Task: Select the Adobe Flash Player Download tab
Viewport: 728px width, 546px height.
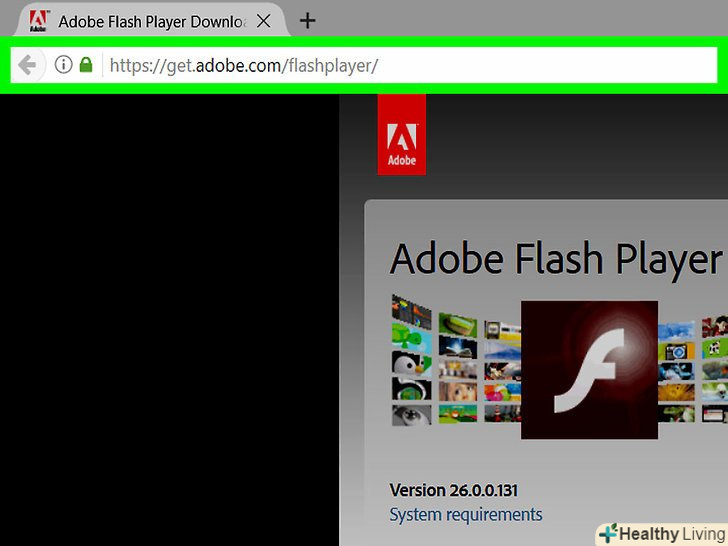Action: coord(151,21)
